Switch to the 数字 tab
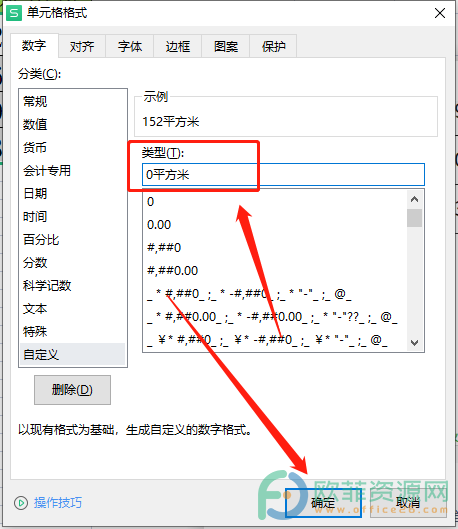This screenshot has height=529, width=458. [34, 46]
